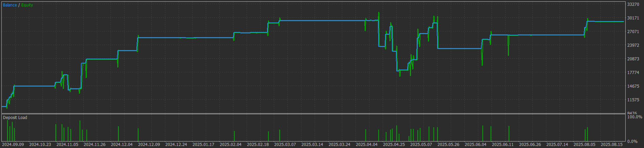Screen dimensions: 644x148
Task: Click the 2025.03.14 date label
Action: point(312,145)
